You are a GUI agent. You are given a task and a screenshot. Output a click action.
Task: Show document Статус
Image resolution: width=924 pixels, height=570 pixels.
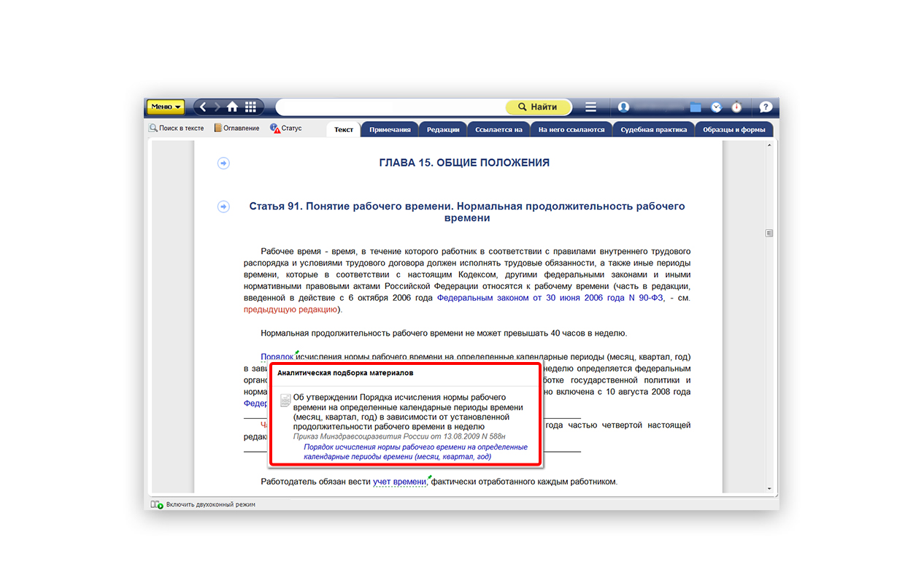coord(285,128)
